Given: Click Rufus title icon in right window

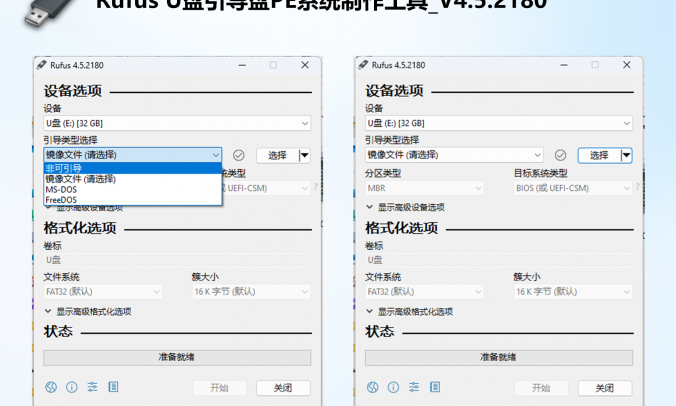Looking at the screenshot, I should (363, 65).
